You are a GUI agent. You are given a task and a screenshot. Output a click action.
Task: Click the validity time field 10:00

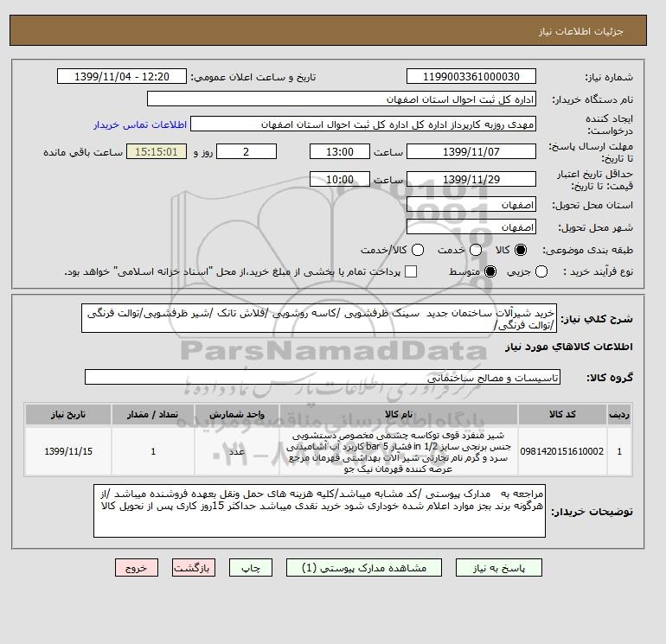tap(340, 179)
